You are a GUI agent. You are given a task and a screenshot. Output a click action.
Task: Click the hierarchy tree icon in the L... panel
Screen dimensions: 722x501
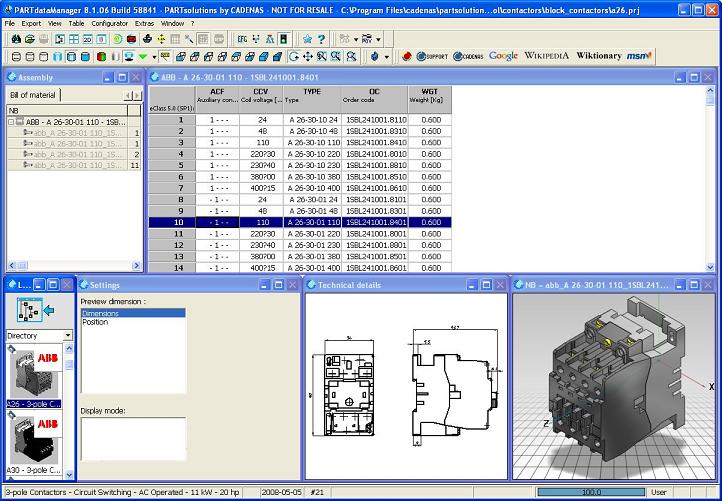coord(29,309)
